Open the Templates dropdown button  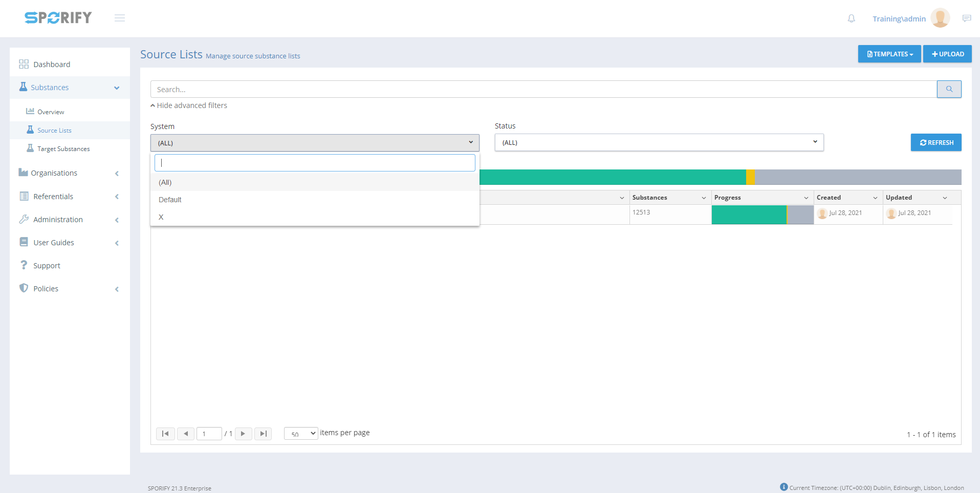889,54
